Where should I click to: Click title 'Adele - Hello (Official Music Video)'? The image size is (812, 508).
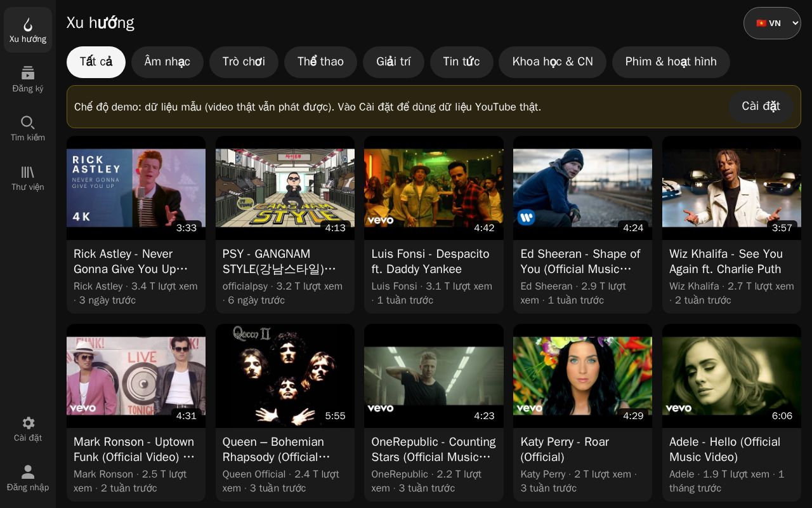(725, 450)
